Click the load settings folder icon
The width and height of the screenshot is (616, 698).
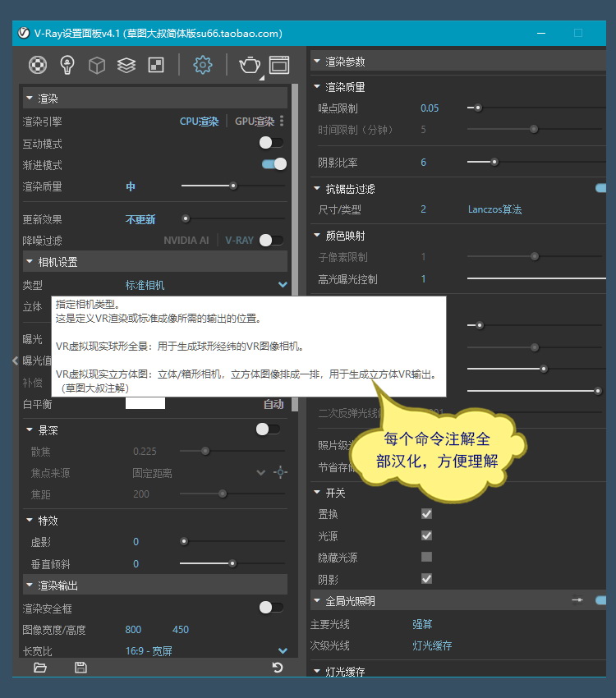point(40,668)
